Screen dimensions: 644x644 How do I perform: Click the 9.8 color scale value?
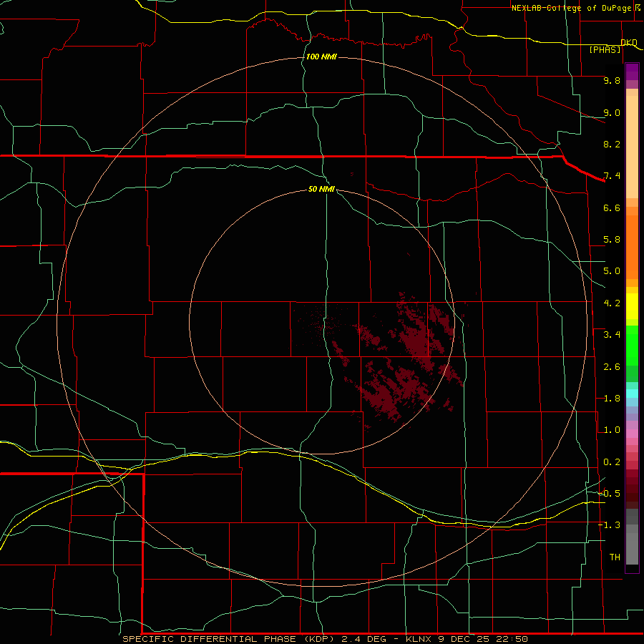(x=612, y=80)
